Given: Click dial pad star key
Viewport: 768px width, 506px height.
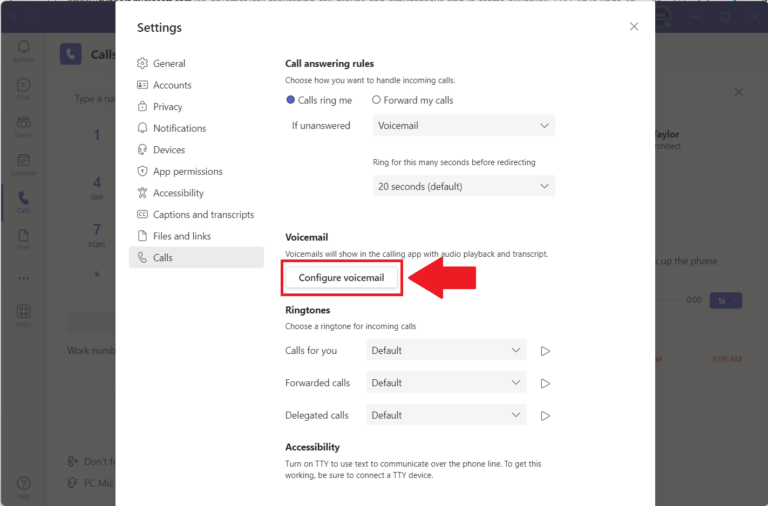Looking at the screenshot, I should [97, 275].
